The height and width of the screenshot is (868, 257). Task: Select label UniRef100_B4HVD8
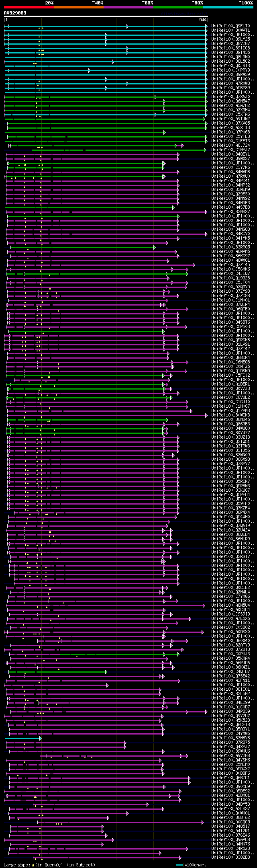pyautogui.click(x=230, y=172)
